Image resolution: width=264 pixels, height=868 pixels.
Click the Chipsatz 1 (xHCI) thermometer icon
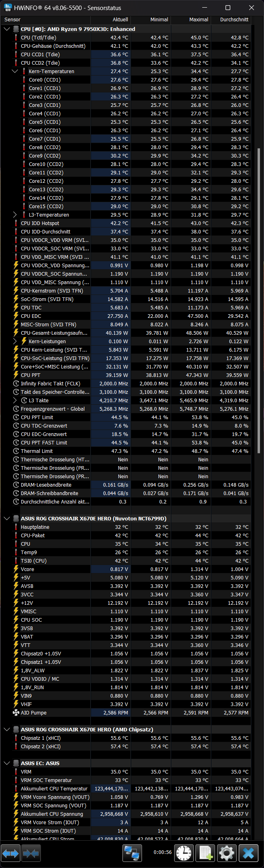[16, 738]
